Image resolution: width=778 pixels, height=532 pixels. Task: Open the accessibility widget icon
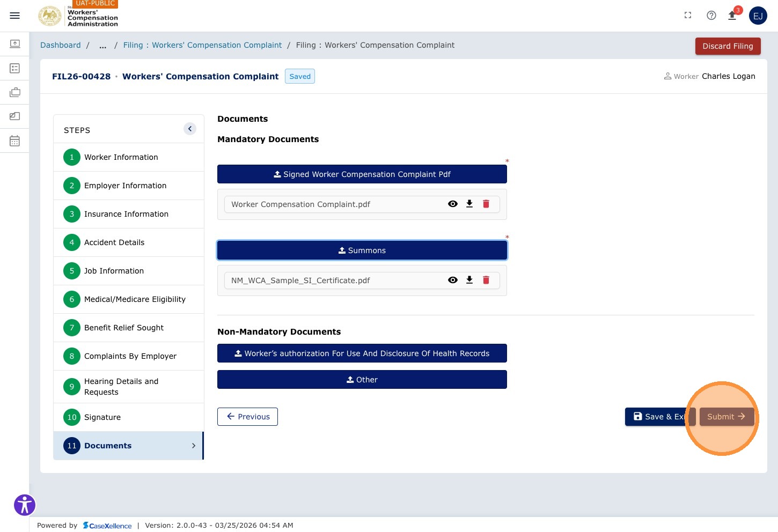[x=25, y=505]
